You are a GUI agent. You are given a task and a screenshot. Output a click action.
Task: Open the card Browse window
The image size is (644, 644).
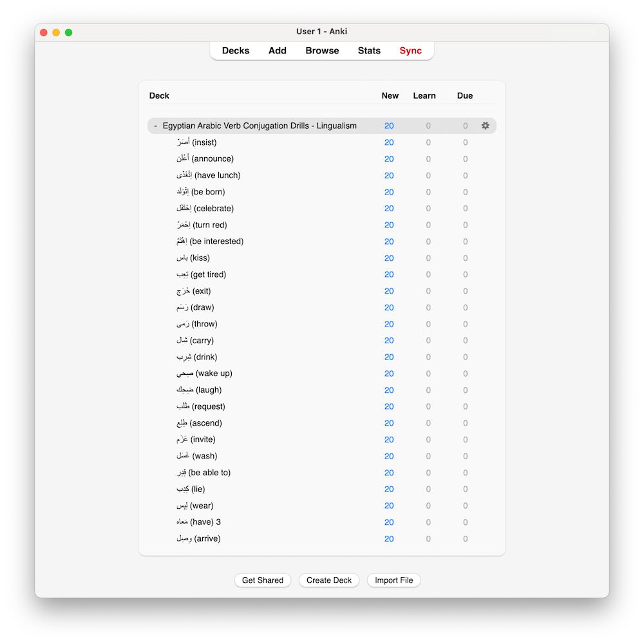pos(322,51)
